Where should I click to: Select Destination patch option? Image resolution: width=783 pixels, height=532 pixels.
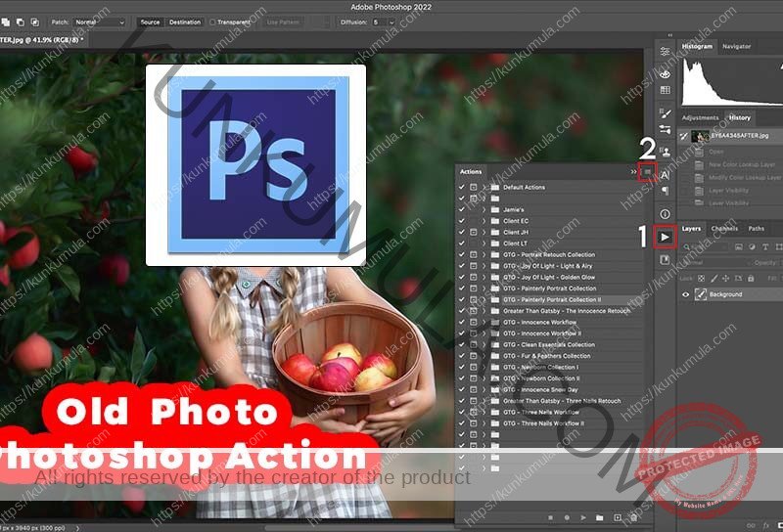185,22
